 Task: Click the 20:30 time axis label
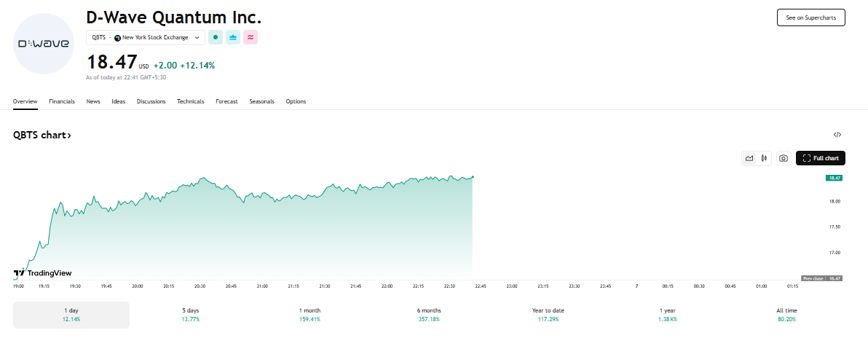point(200,286)
